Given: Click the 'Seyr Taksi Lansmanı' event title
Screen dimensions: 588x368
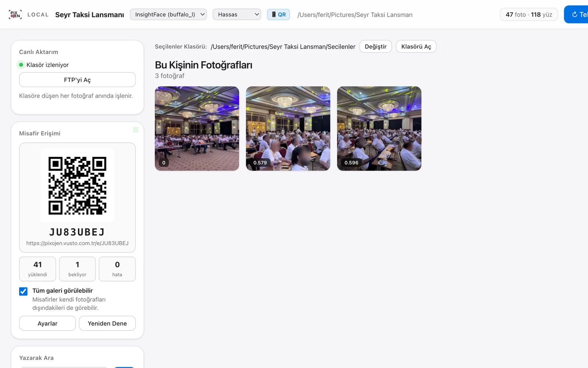Looking at the screenshot, I should point(90,15).
